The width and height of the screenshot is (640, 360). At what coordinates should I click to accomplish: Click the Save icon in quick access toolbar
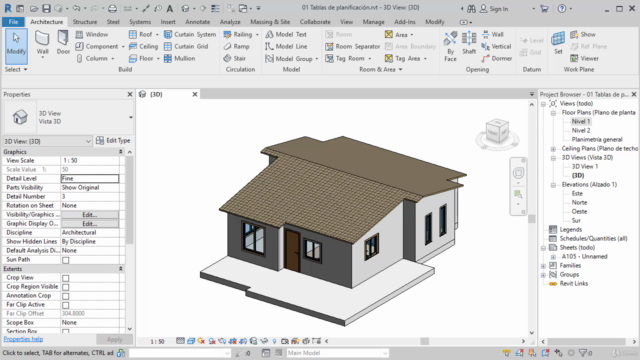pos(47,8)
